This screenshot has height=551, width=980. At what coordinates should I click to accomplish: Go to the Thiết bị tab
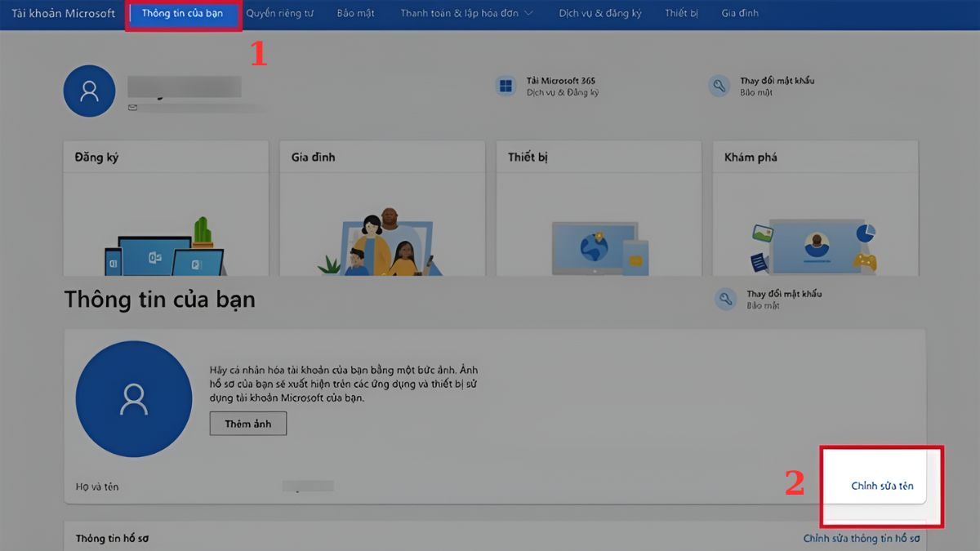(x=681, y=14)
